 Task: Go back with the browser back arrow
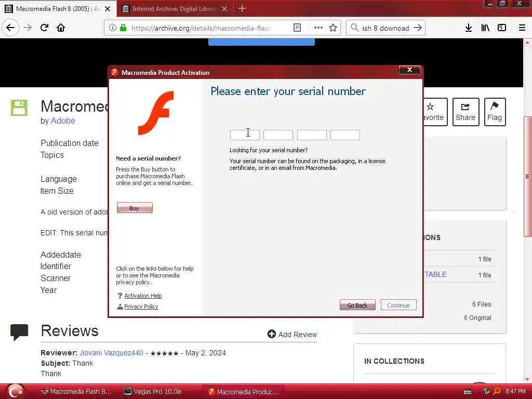tap(10, 28)
